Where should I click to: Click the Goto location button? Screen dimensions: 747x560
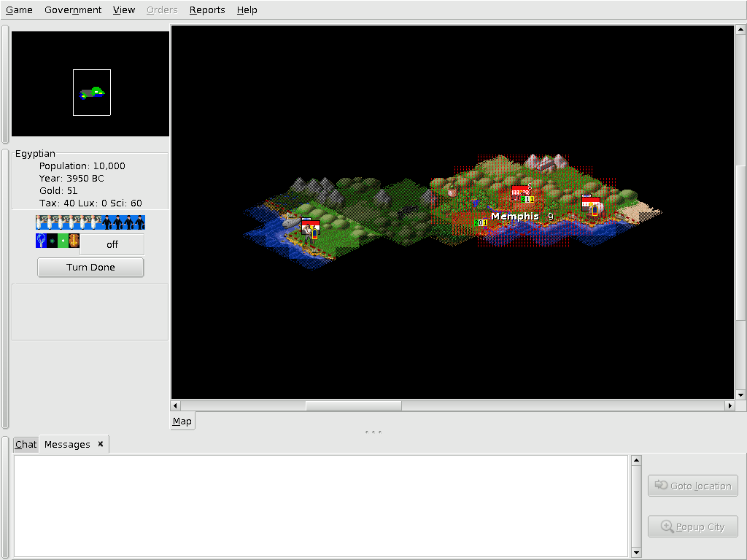pyautogui.click(x=693, y=486)
